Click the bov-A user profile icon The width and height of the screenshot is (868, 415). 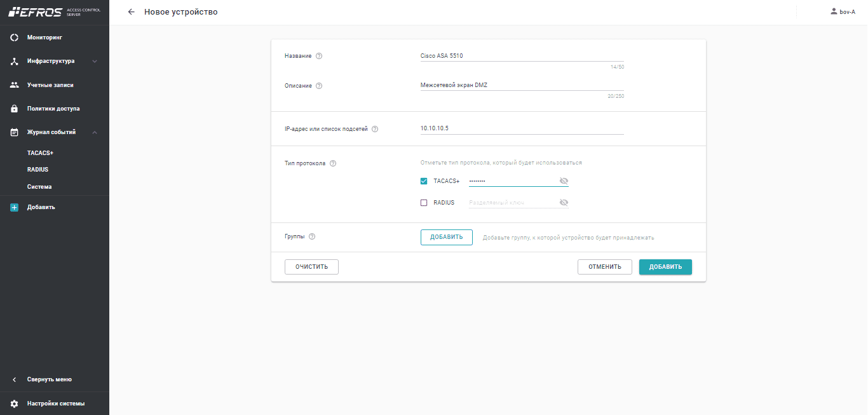[x=834, y=12]
